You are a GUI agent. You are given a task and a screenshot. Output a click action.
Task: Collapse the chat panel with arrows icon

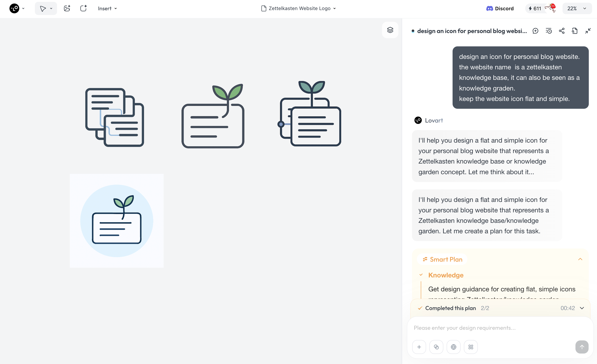588,31
